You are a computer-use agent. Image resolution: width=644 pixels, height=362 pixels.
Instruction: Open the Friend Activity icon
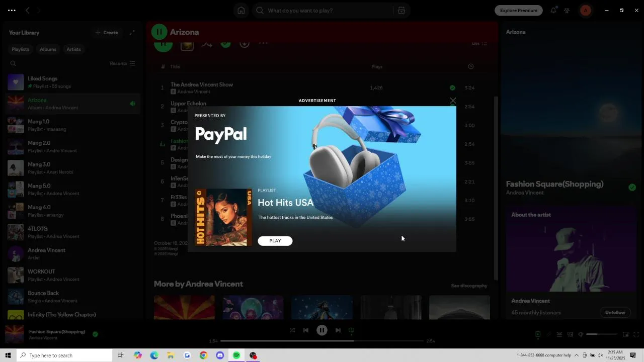point(567,10)
